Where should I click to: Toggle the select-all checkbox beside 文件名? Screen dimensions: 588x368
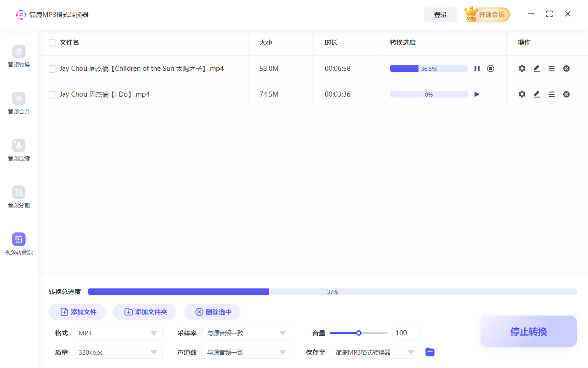tap(52, 43)
